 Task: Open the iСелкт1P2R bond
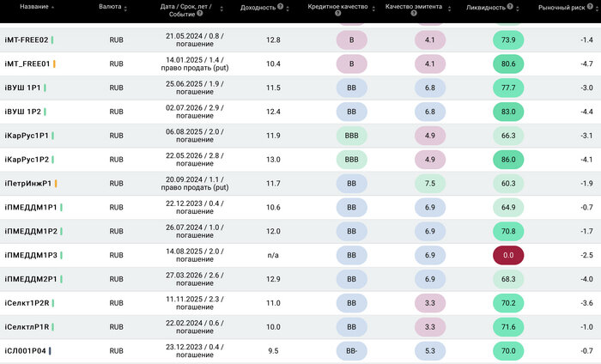28,303
